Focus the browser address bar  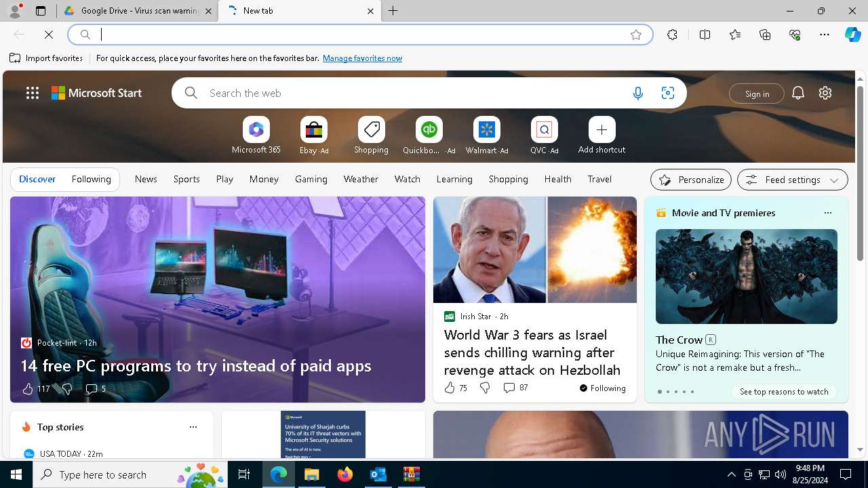tap(359, 35)
